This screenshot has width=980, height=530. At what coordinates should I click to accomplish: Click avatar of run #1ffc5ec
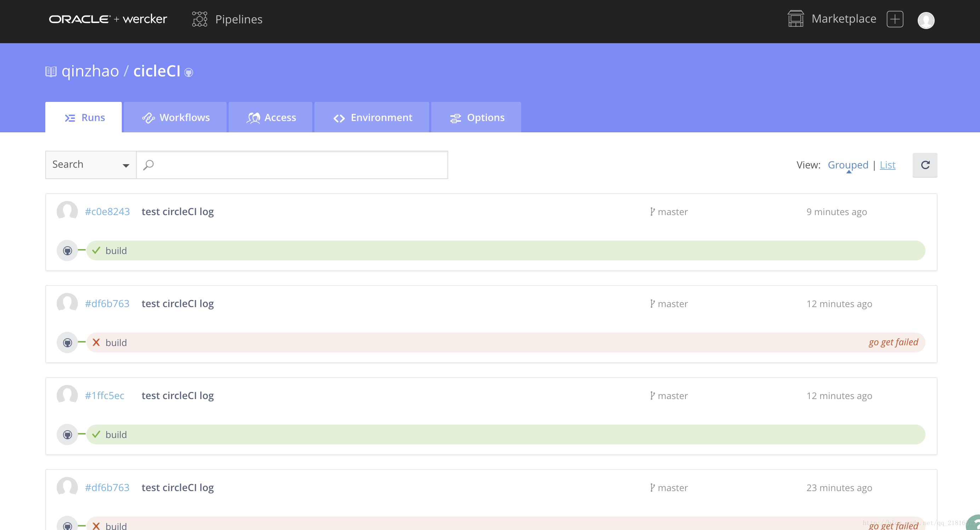[x=67, y=394]
